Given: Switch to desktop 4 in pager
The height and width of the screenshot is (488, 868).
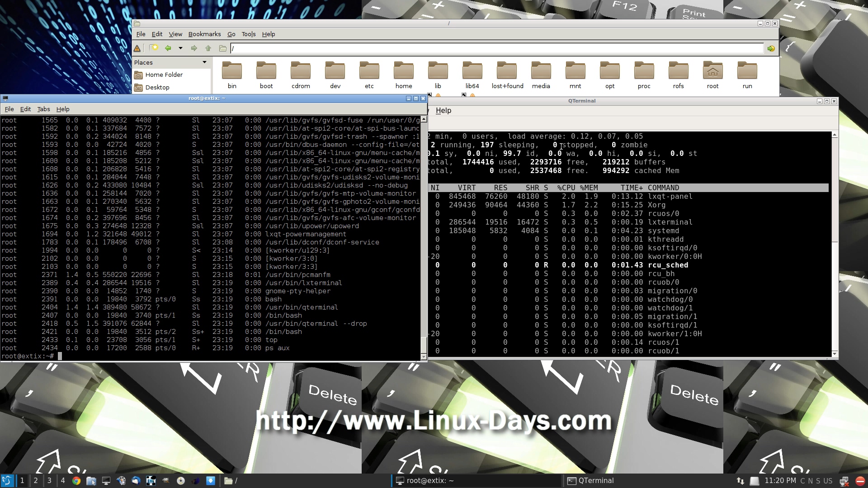Looking at the screenshot, I should click(x=63, y=481).
